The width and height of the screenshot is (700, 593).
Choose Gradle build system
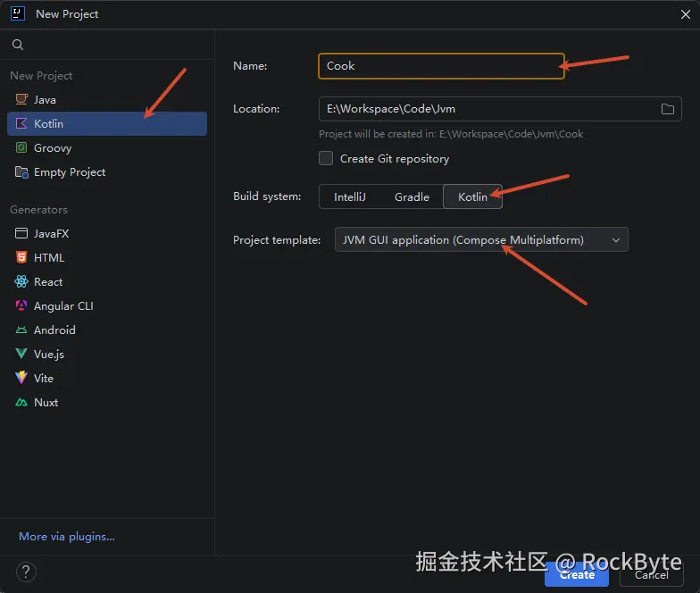click(412, 196)
